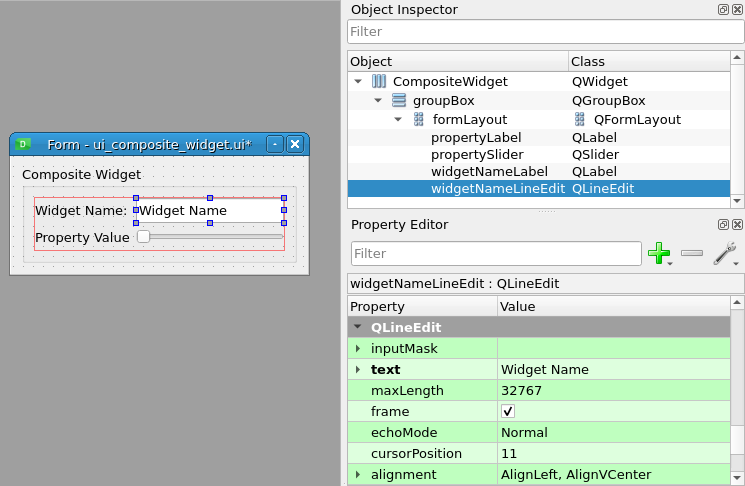Select propertySlider in the object tree
The image size is (745, 486).
tap(476, 155)
